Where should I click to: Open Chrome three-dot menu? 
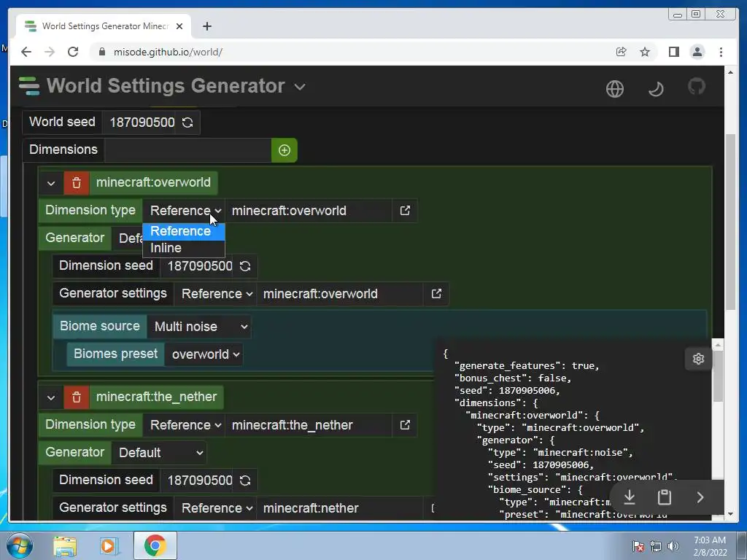pyautogui.click(x=721, y=52)
